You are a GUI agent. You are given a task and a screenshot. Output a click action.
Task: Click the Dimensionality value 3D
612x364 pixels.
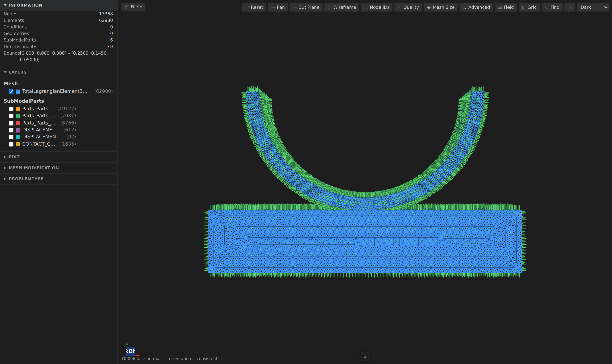click(x=110, y=47)
